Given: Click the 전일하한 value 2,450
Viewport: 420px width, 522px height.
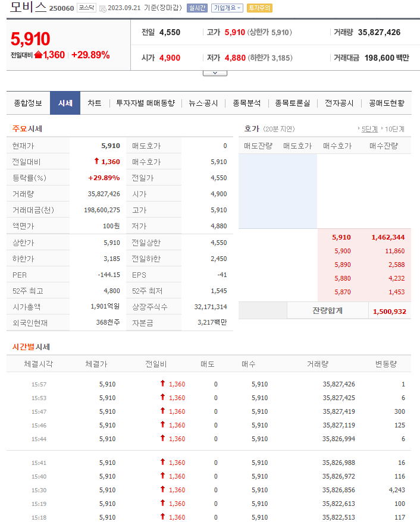Looking at the screenshot, I should tap(219, 259).
